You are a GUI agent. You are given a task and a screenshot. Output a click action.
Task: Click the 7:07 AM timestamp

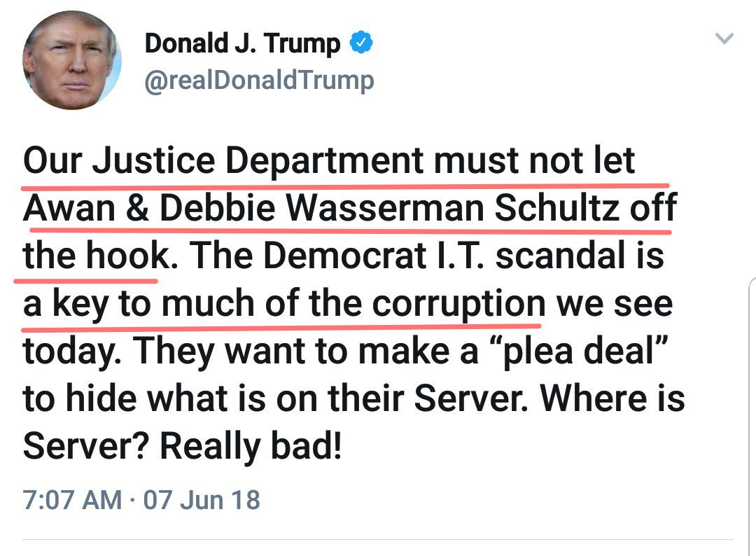pyautogui.click(x=72, y=500)
